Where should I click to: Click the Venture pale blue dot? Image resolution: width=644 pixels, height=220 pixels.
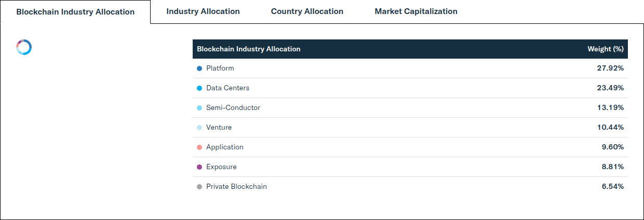click(199, 128)
